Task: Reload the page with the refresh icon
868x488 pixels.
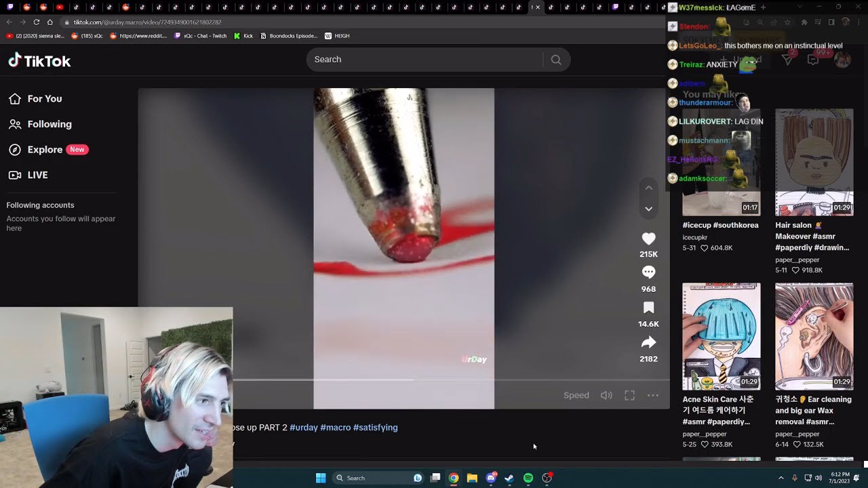Action: pyautogui.click(x=37, y=22)
